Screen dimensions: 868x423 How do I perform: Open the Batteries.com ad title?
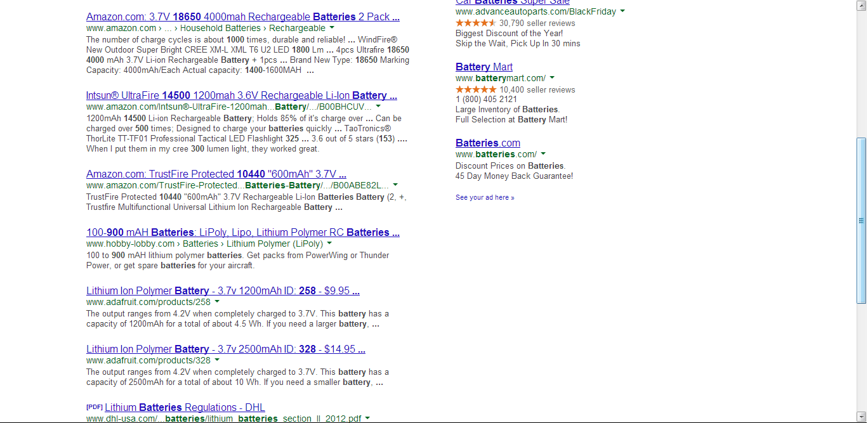[488, 143]
